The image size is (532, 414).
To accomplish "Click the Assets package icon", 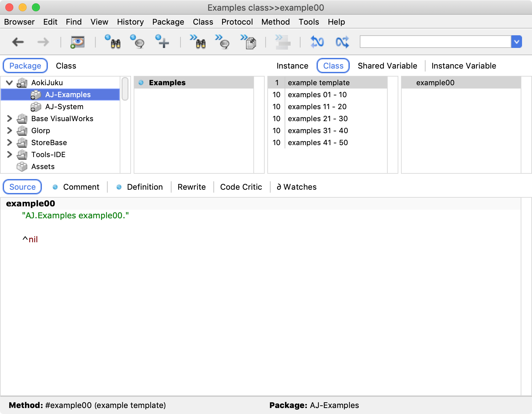I will point(22,166).
